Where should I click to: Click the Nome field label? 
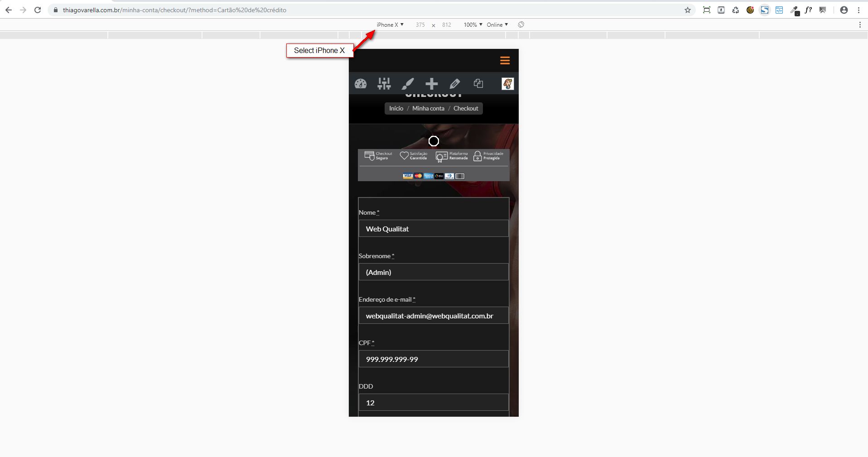click(369, 212)
